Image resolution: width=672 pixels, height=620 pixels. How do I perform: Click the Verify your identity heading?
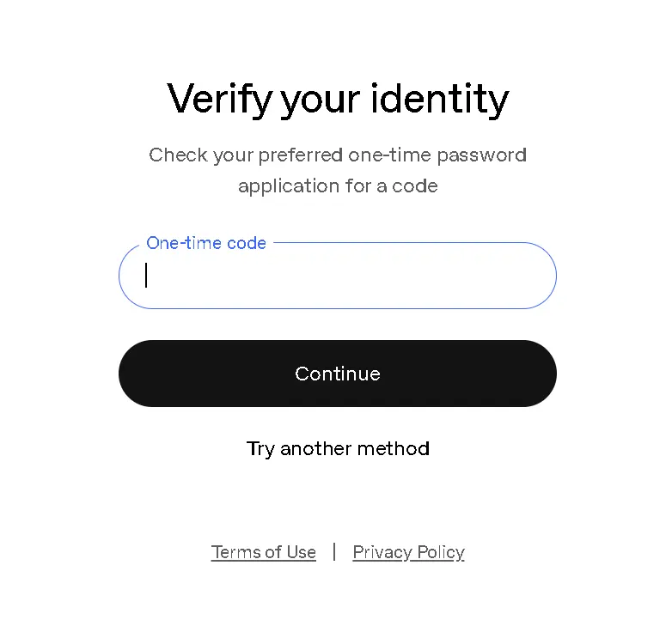coord(338,100)
